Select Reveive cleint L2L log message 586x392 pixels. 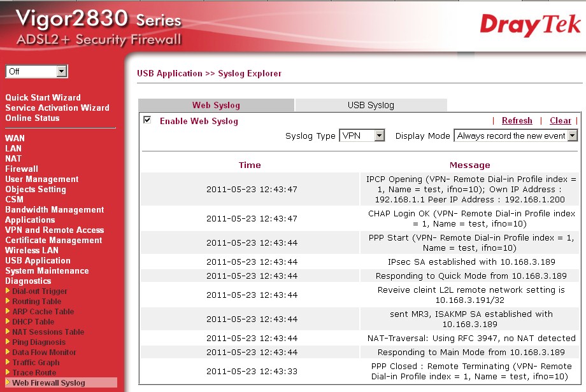[x=471, y=295]
